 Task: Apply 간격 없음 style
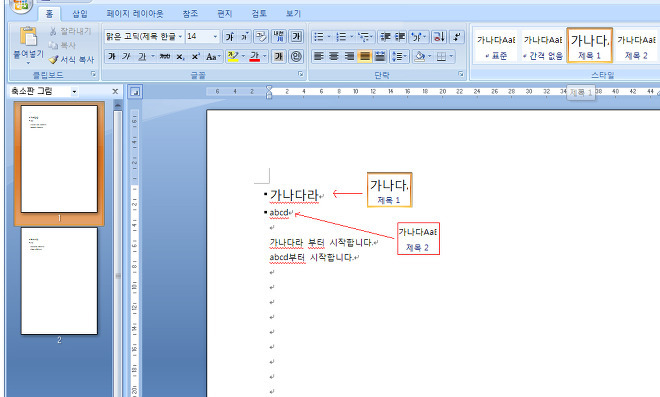click(543, 46)
